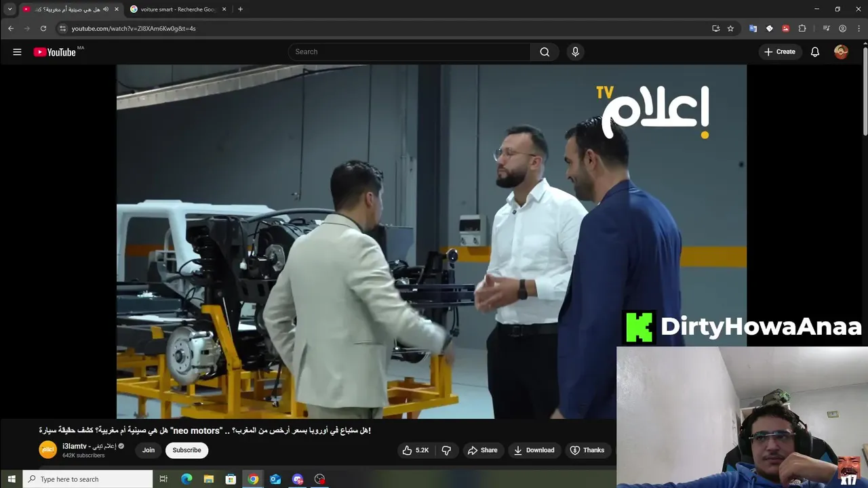Open Task View on the taskbar
This screenshot has height=488, width=868.
[x=163, y=479]
